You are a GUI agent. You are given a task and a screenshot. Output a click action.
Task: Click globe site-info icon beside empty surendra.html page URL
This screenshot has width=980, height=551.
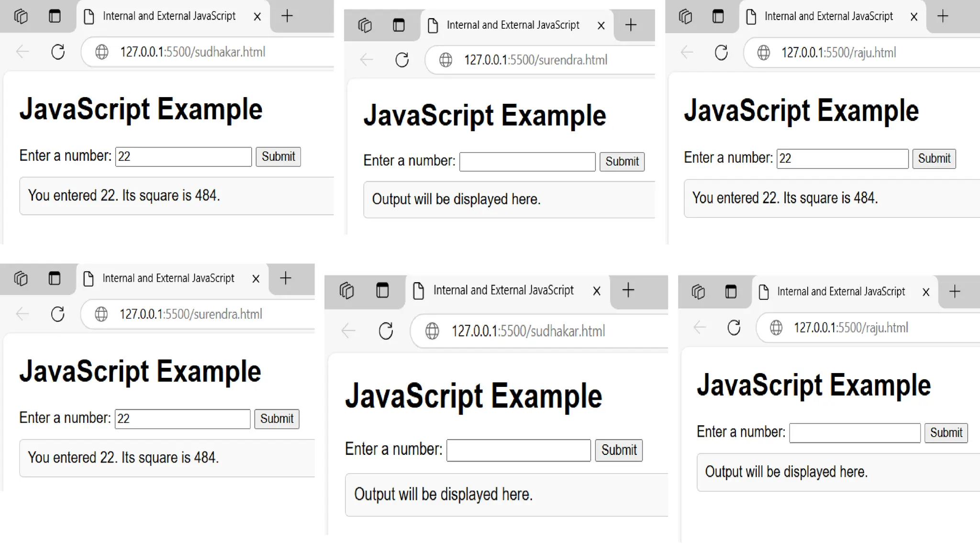[x=445, y=60]
